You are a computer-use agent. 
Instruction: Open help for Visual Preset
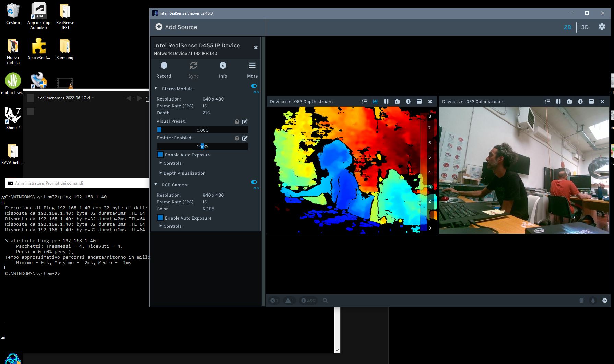pos(237,122)
